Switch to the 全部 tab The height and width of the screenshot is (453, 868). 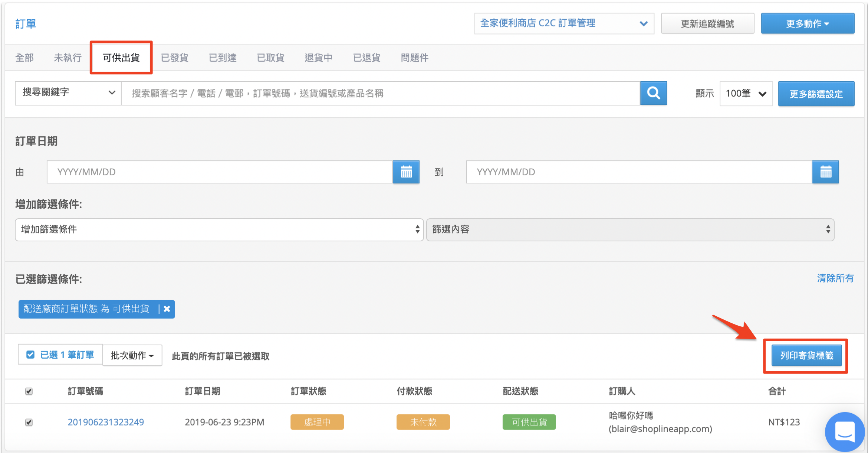click(24, 58)
